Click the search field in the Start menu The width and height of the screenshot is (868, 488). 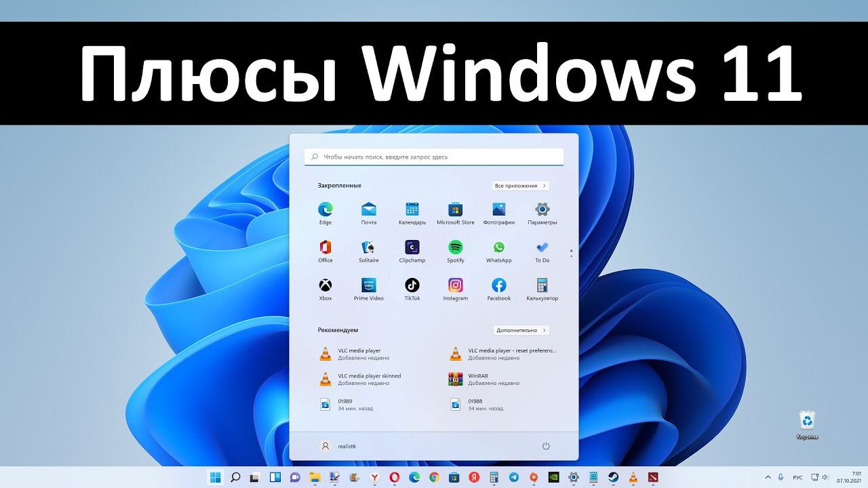(434, 157)
